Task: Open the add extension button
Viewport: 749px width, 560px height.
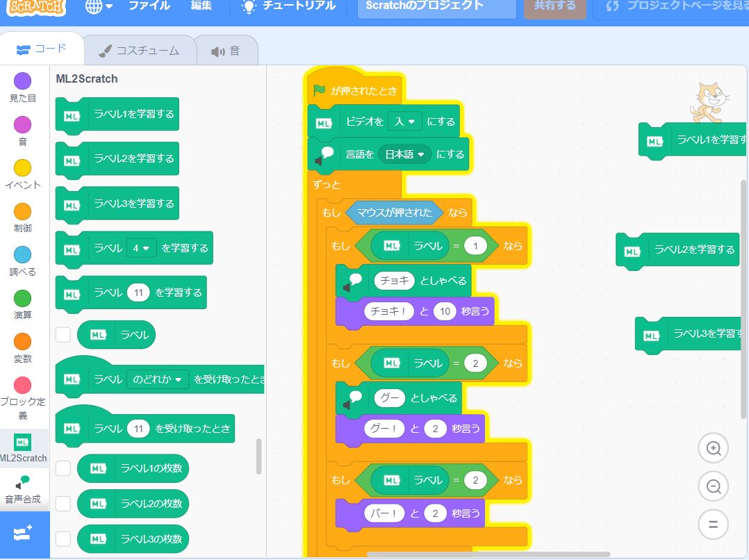Action: pos(24,534)
